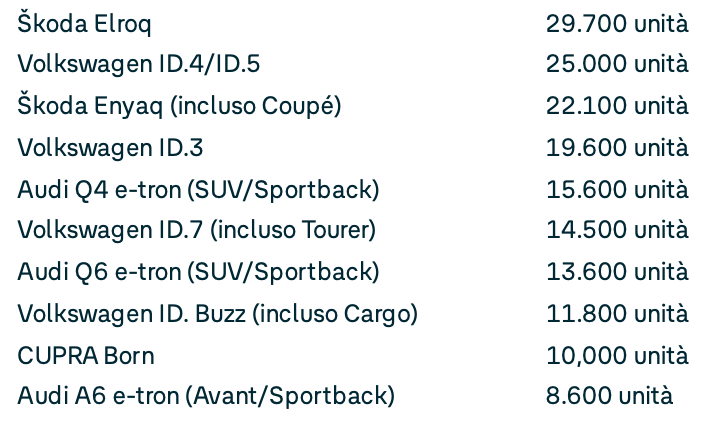Click the 19.600 unità figure
Screen dimensions: 703x433
click(x=616, y=148)
